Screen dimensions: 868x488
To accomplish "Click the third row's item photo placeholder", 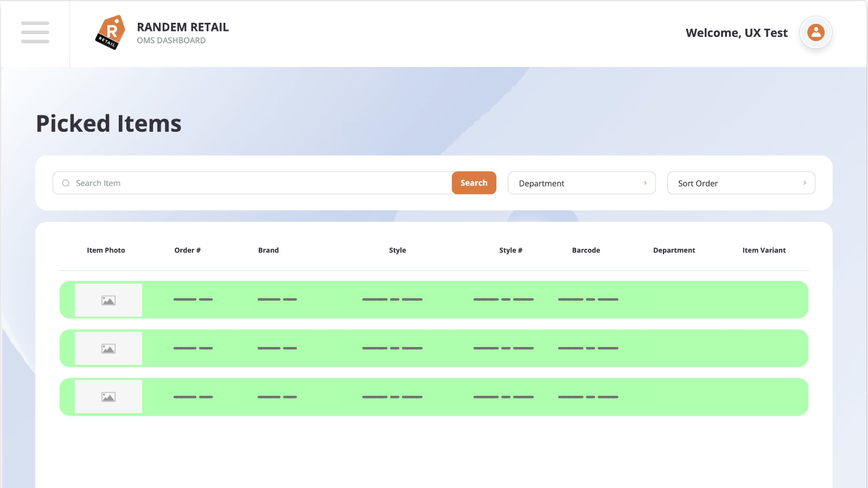I will [x=108, y=397].
